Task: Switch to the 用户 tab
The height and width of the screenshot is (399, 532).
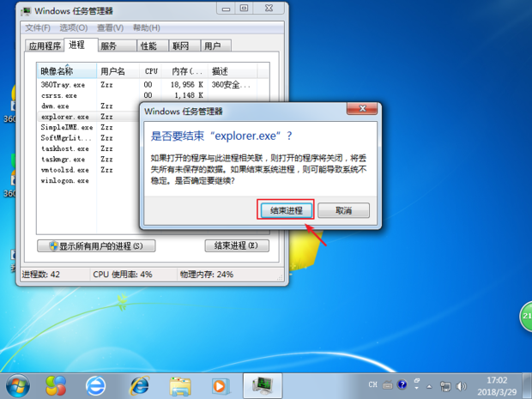Action: coord(216,45)
